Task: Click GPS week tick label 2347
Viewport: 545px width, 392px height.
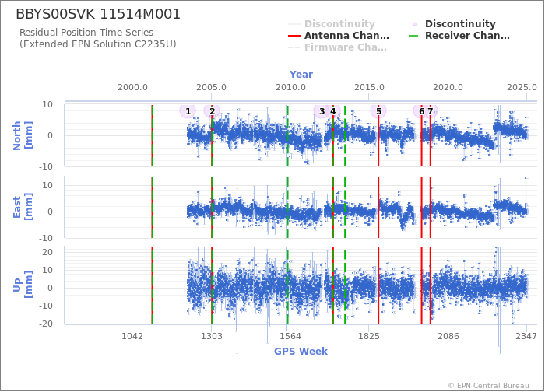Action: coord(526,336)
